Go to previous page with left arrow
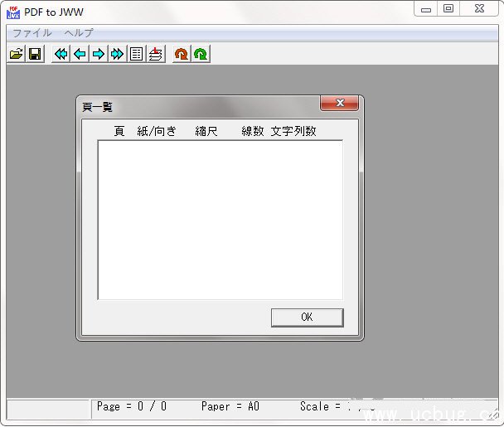 pyautogui.click(x=80, y=54)
